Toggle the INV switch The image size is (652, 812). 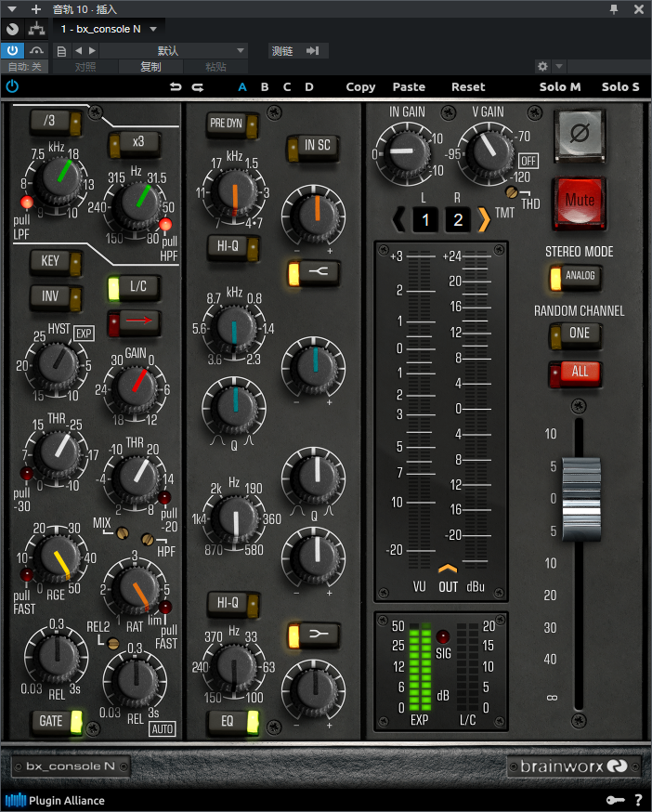click(x=56, y=296)
